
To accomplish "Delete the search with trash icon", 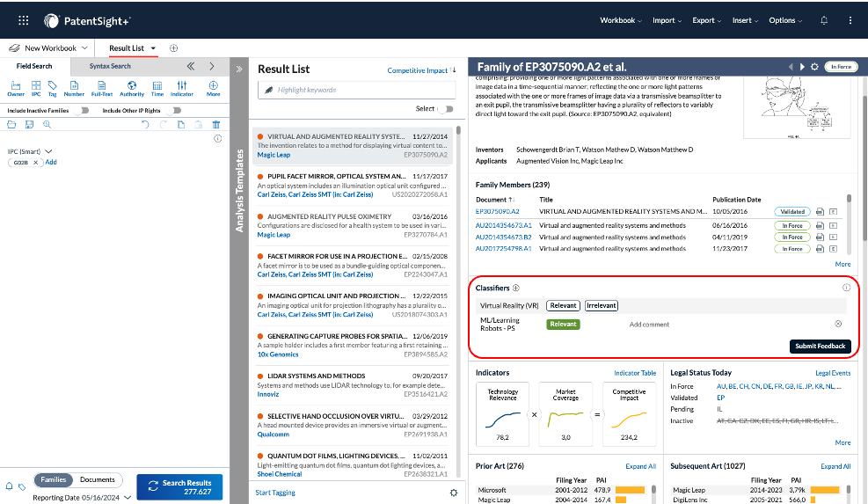I will (216, 125).
